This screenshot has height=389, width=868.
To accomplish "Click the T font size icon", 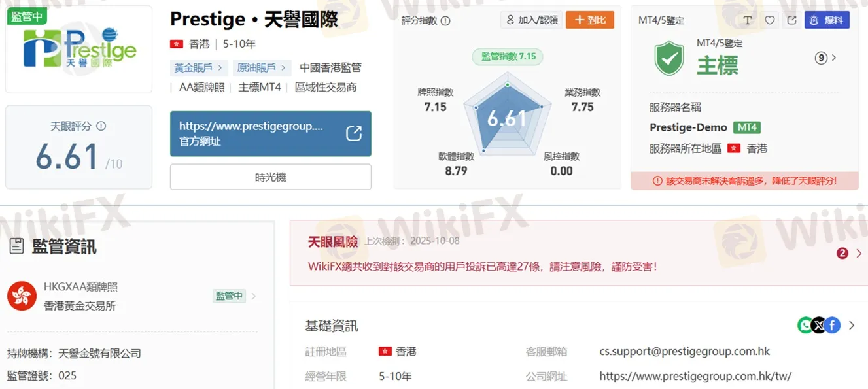I will coord(748,20).
